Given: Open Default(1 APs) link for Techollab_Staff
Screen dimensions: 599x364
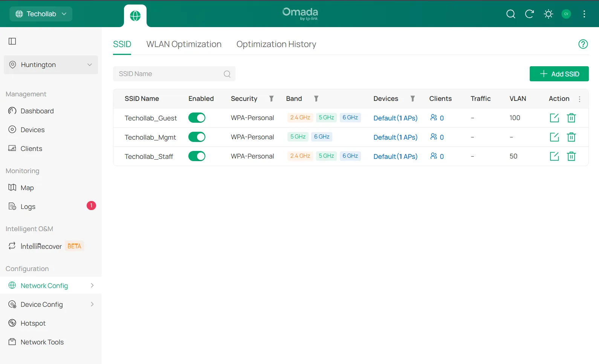Looking at the screenshot, I should pos(395,156).
